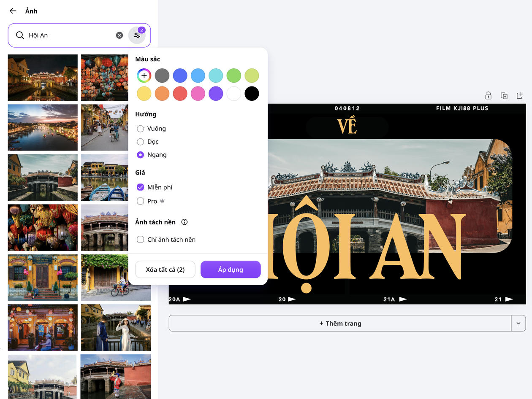Select the yellow house with seated man photo

[43, 278]
